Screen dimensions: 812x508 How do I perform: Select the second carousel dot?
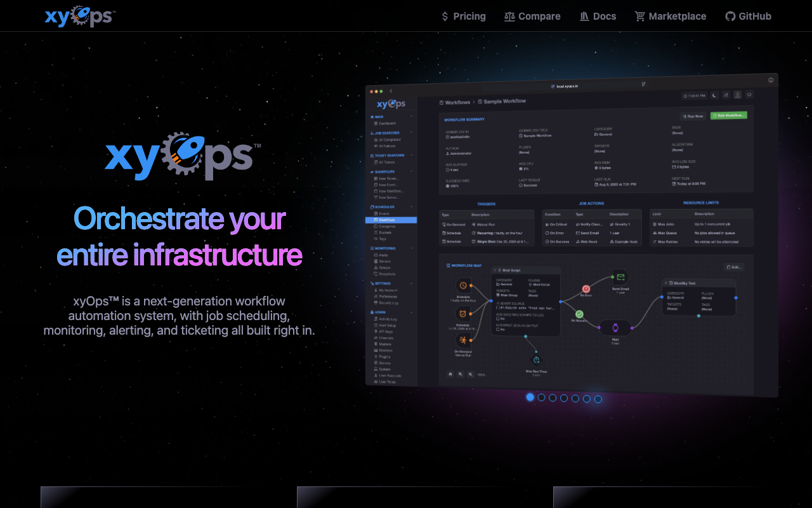[541, 398]
